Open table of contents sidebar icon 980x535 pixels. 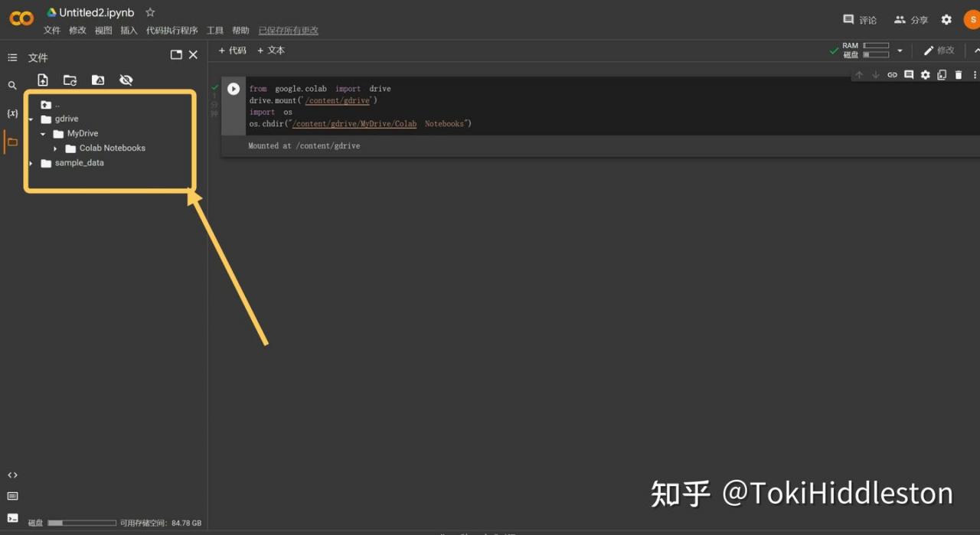click(12, 57)
